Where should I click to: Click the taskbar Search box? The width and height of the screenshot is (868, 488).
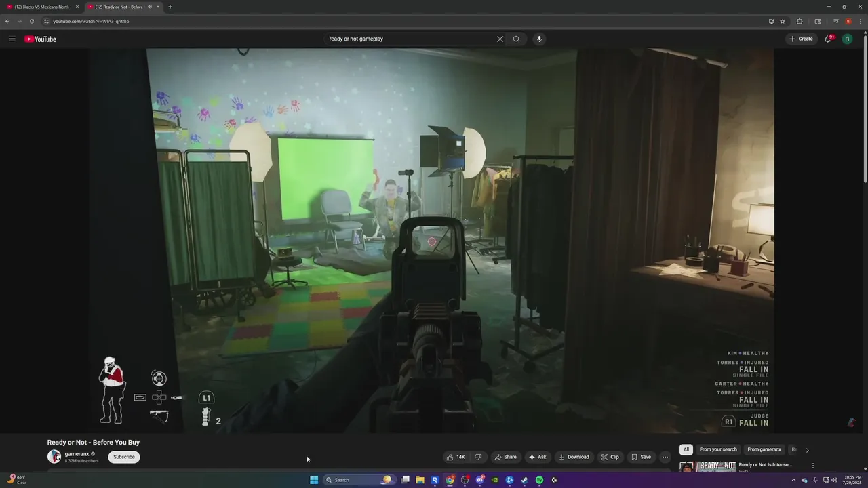click(x=359, y=480)
